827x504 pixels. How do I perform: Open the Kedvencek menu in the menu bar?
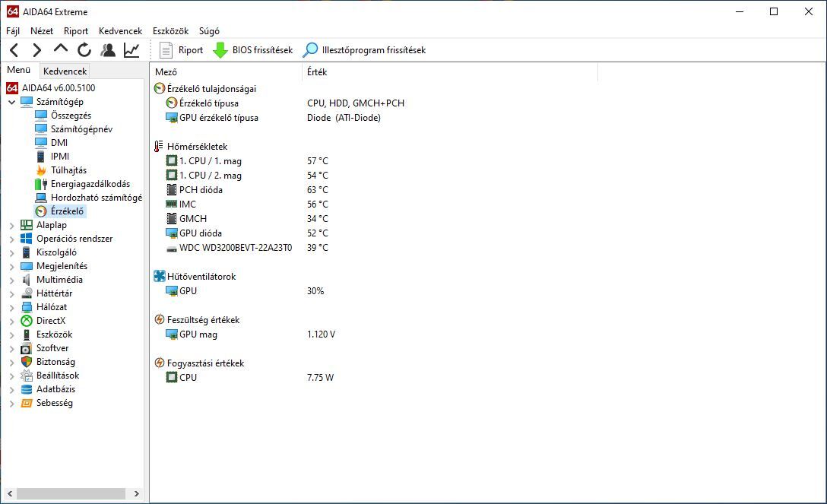coord(120,31)
